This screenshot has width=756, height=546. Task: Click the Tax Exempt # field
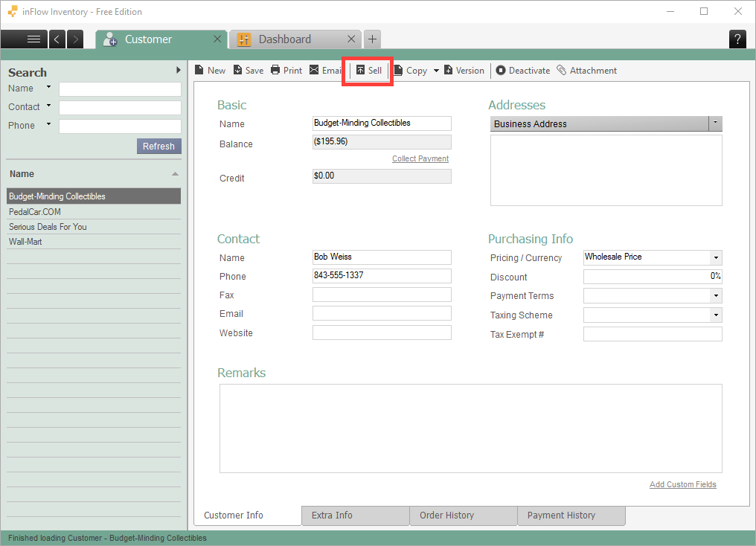653,334
